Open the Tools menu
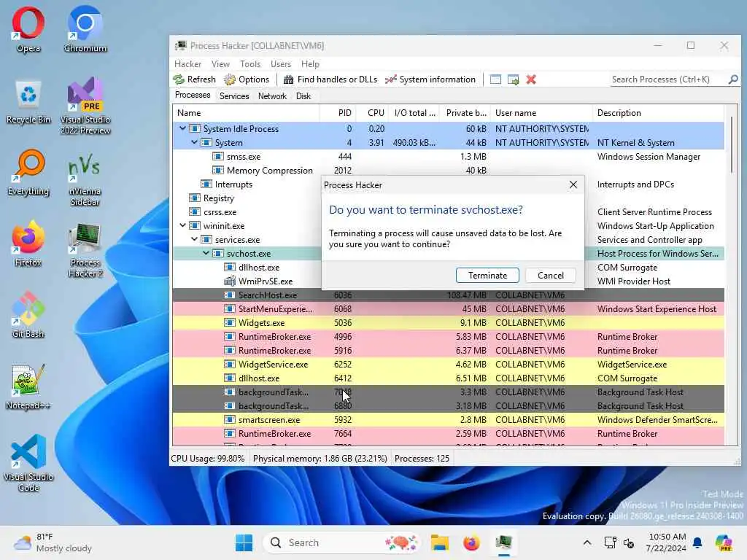Viewport: 747px width, 560px height. point(250,64)
